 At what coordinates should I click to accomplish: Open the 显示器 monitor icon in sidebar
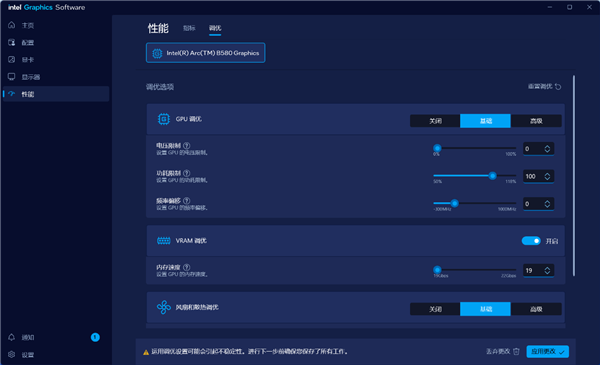pyautogui.click(x=11, y=77)
